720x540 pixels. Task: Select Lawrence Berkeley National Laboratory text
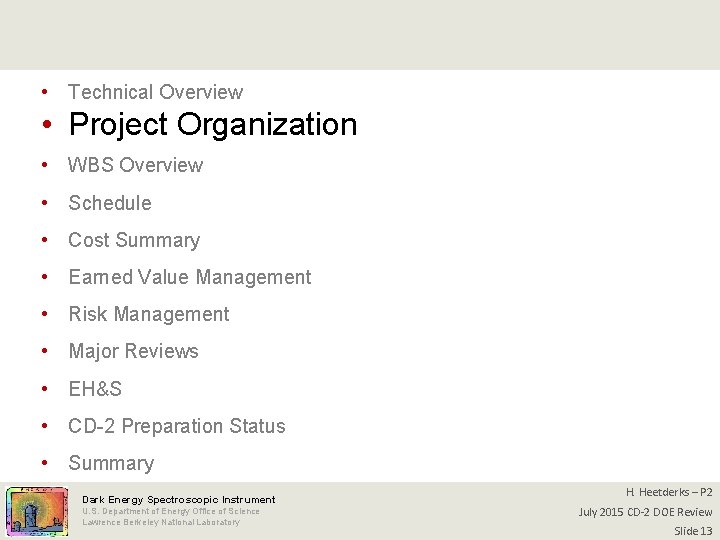coord(161,522)
